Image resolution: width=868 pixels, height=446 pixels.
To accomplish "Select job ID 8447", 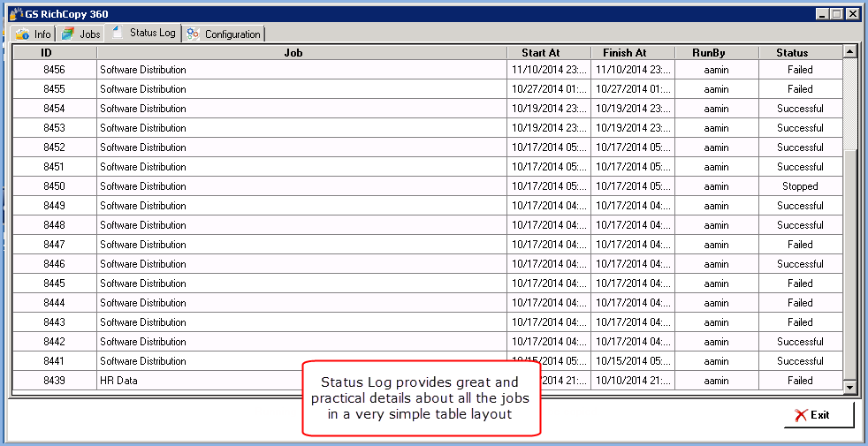I will pyautogui.click(x=54, y=245).
